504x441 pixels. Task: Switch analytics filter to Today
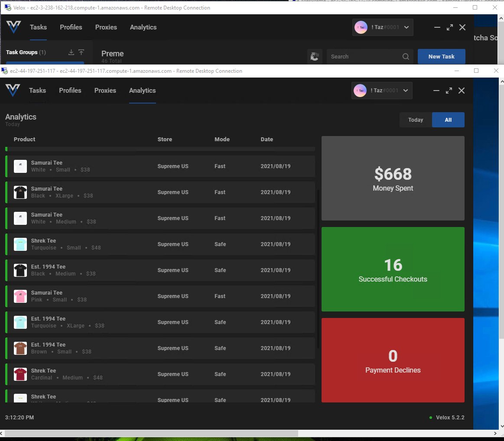416,120
